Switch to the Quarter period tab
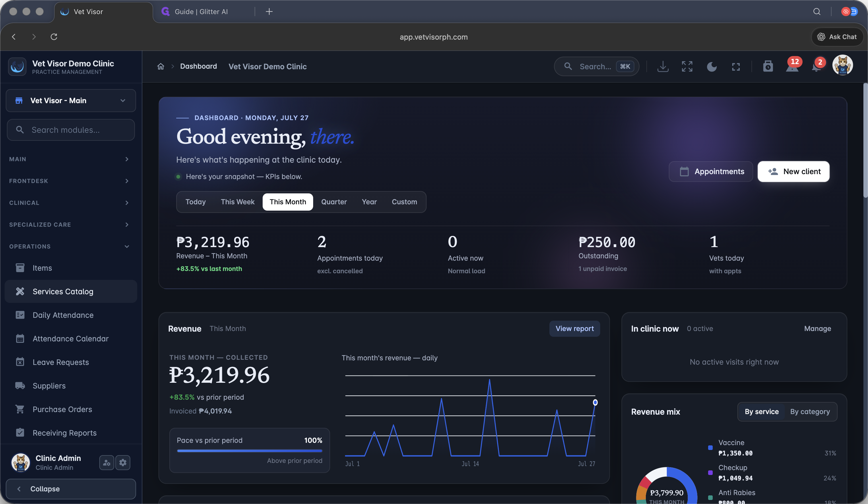This screenshot has width=868, height=504. (334, 202)
